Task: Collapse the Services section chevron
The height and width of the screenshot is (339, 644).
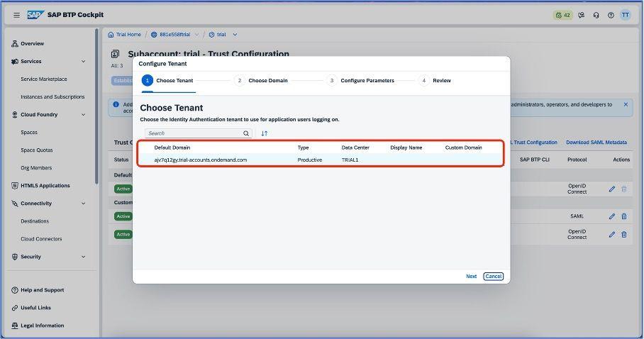Action: click(84, 61)
